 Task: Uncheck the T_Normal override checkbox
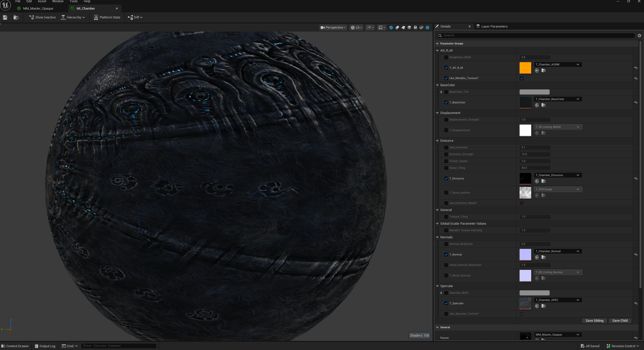tap(446, 255)
